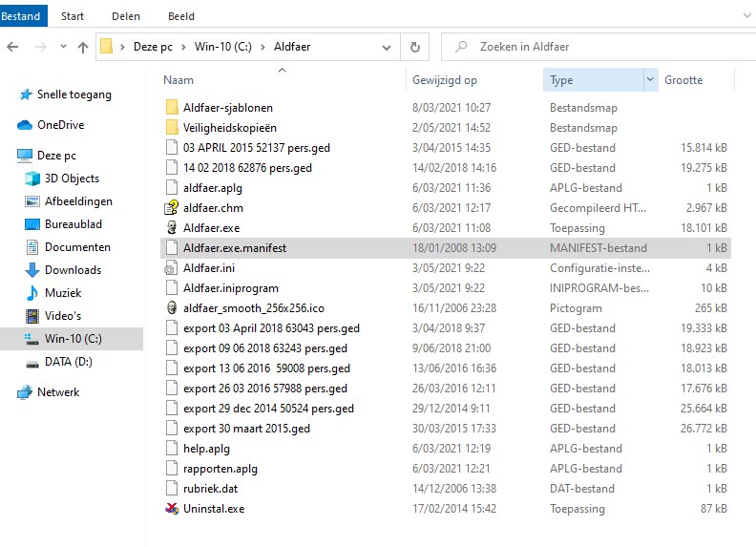Open the Type column filter dropdown

pos(651,80)
